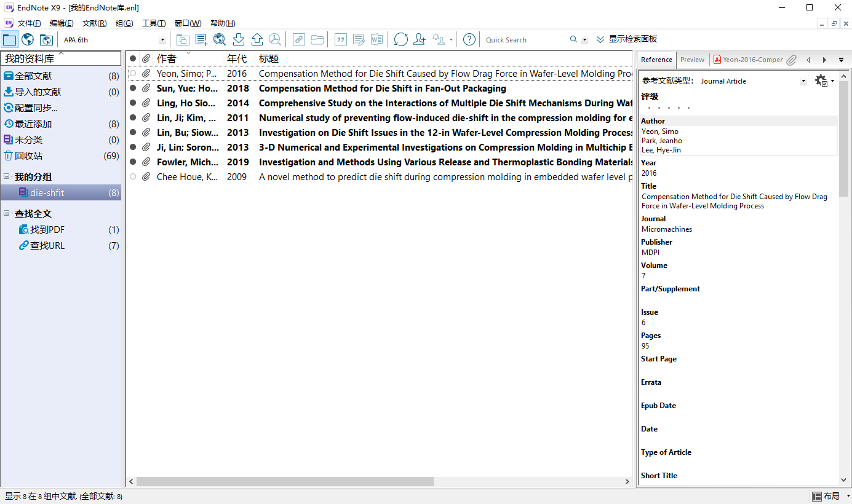This screenshot has width=852, height=504.
Task: Switch to Online Search Mode globe icon
Action: [x=28, y=40]
